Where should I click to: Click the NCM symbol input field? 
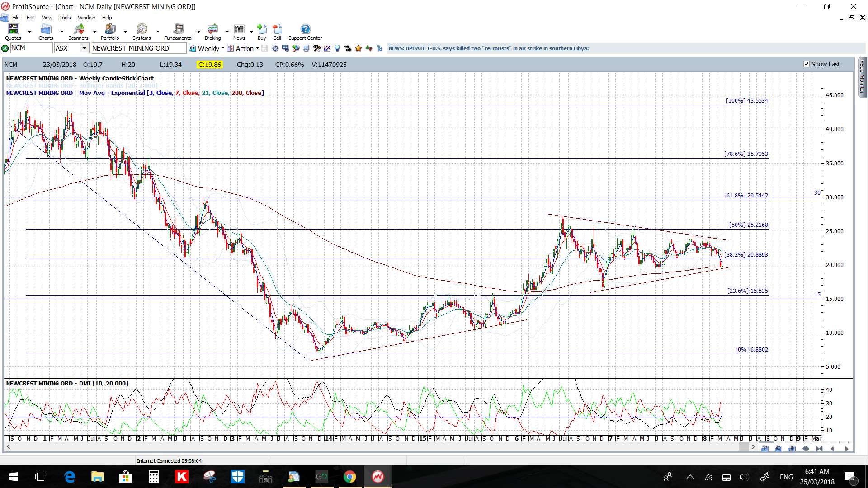pyautogui.click(x=31, y=48)
